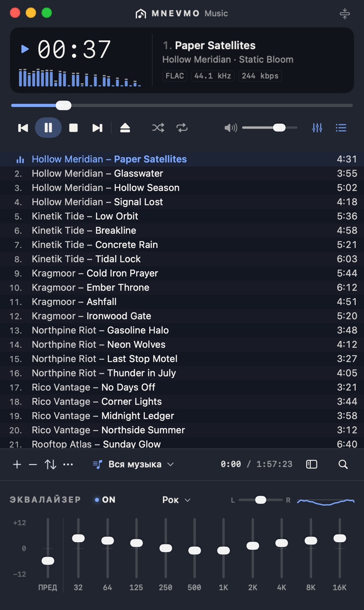Skip to the next track

pyautogui.click(x=97, y=128)
